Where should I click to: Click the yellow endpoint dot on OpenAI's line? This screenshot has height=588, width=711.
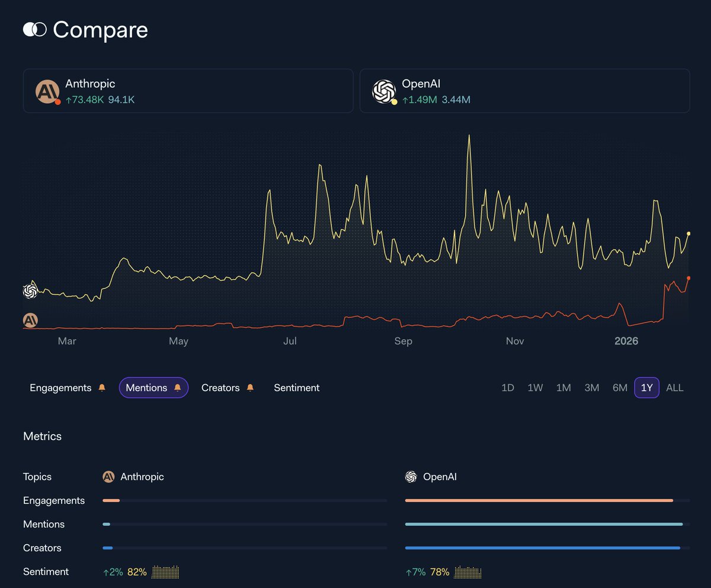point(688,234)
